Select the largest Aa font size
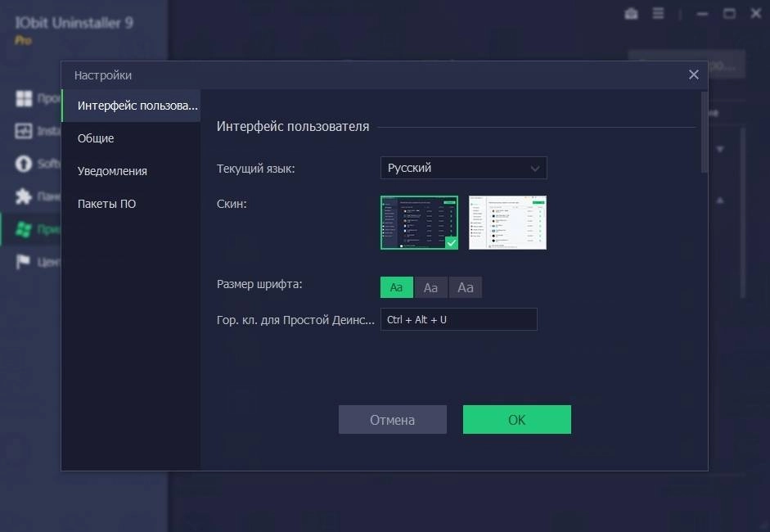The width and height of the screenshot is (770, 532). 466,287
